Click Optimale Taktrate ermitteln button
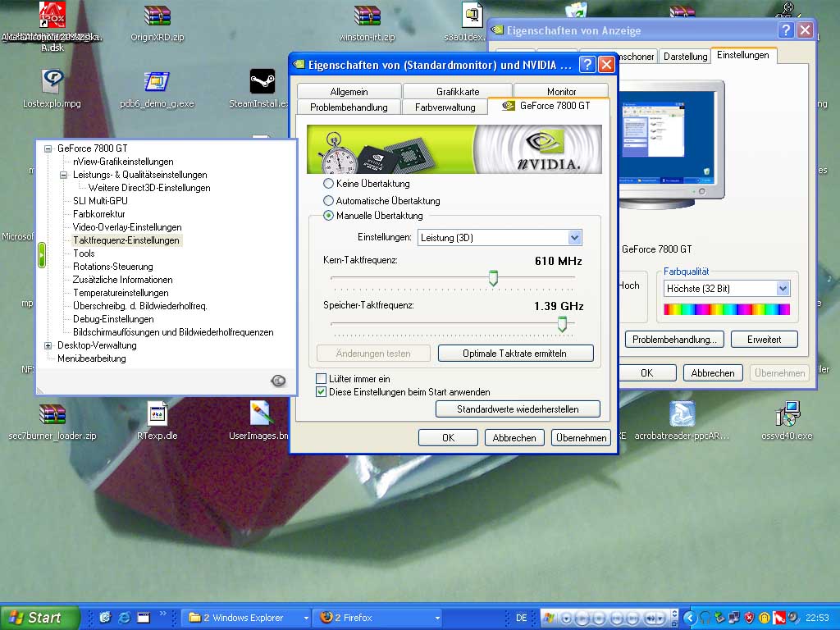 pos(515,354)
